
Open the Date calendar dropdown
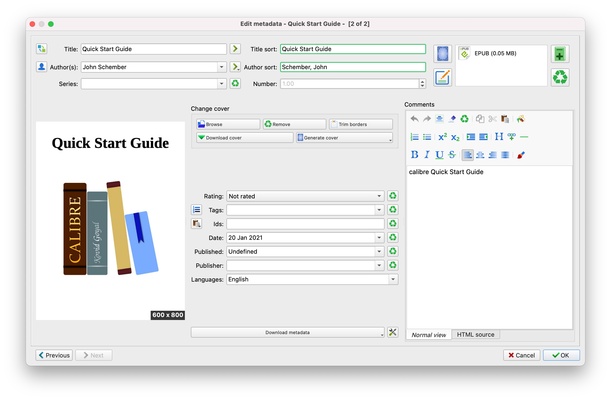pyautogui.click(x=379, y=237)
